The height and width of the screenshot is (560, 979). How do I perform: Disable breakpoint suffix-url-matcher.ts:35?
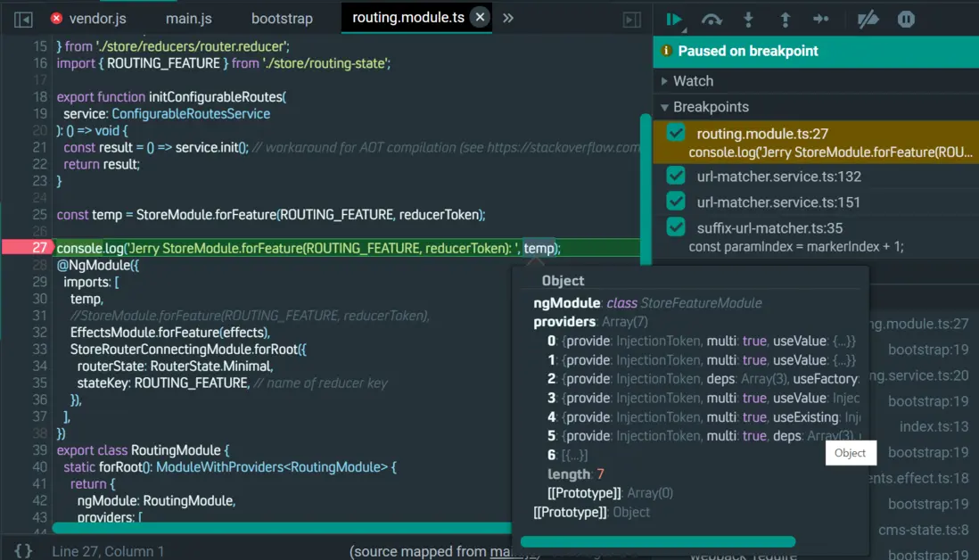(676, 226)
